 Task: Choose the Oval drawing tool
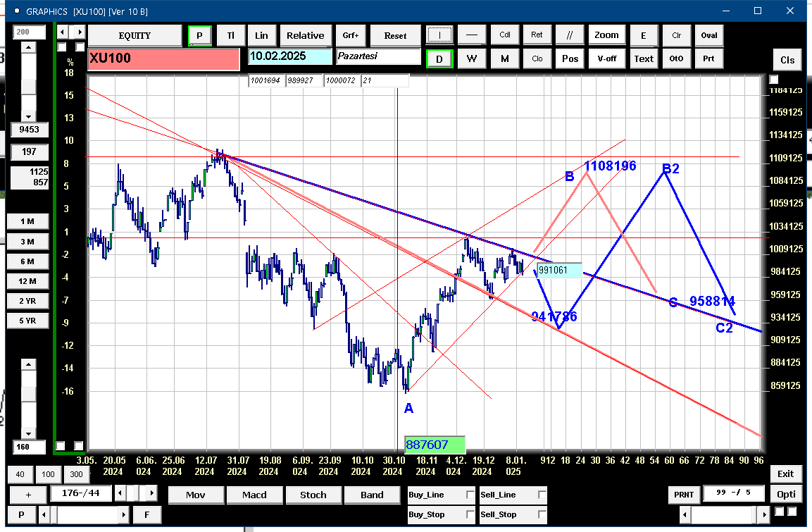pos(709,35)
